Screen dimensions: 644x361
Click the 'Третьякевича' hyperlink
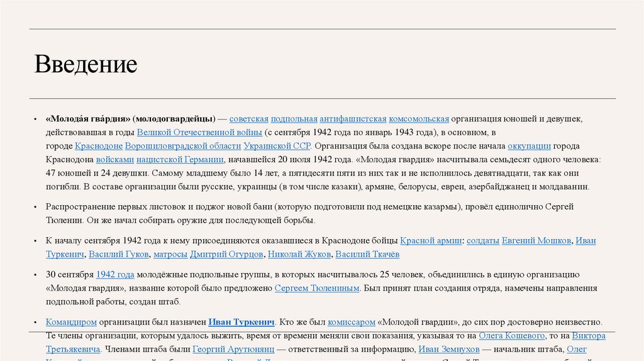73,349
